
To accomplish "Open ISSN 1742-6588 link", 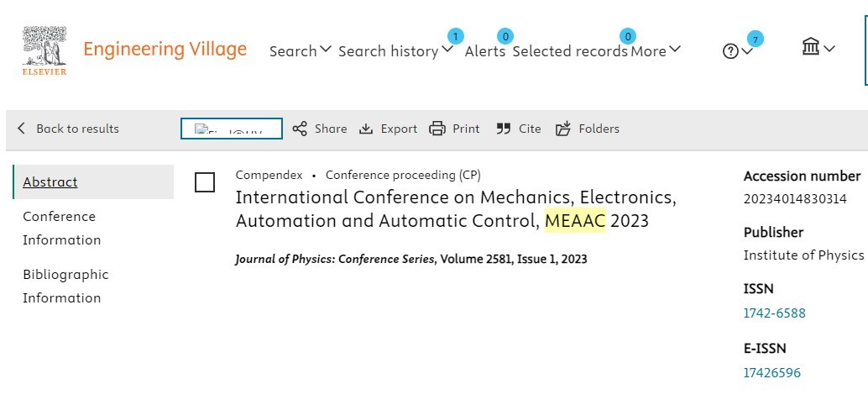I will tap(774, 313).
